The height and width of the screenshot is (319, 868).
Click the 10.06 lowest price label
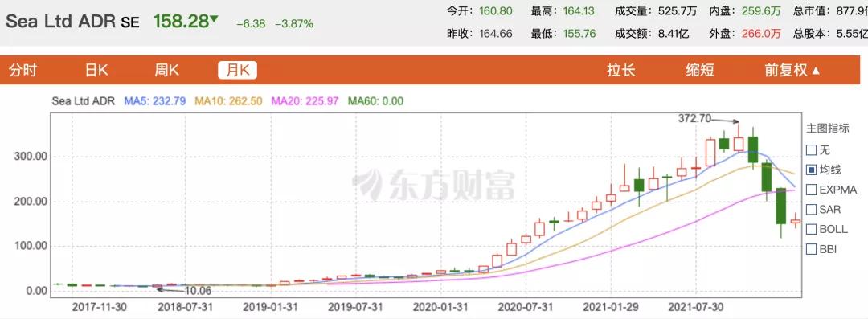[199, 292]
